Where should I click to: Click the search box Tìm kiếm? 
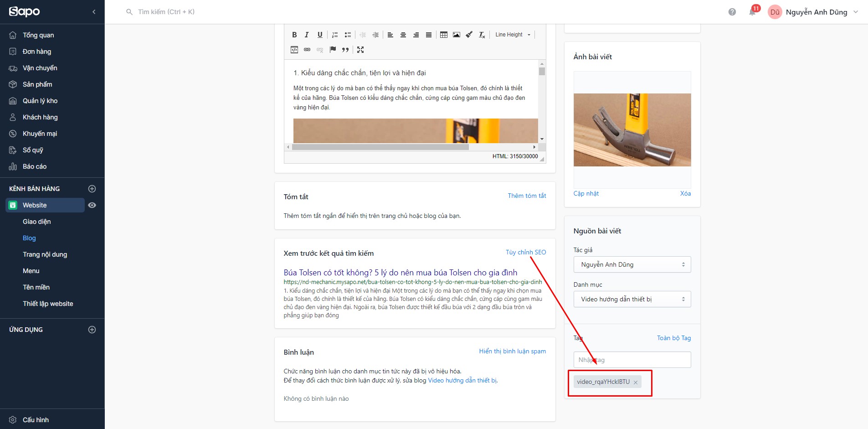coord(166,12)
